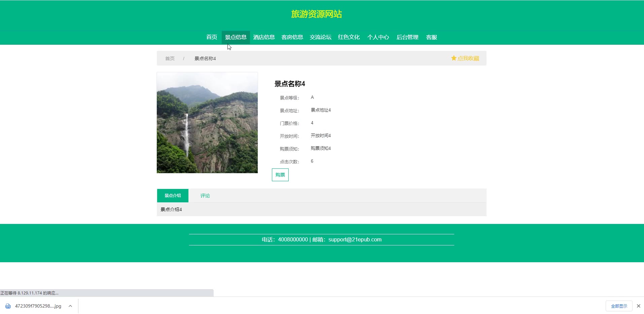Click the 景点地址4 value

[321, 110]
